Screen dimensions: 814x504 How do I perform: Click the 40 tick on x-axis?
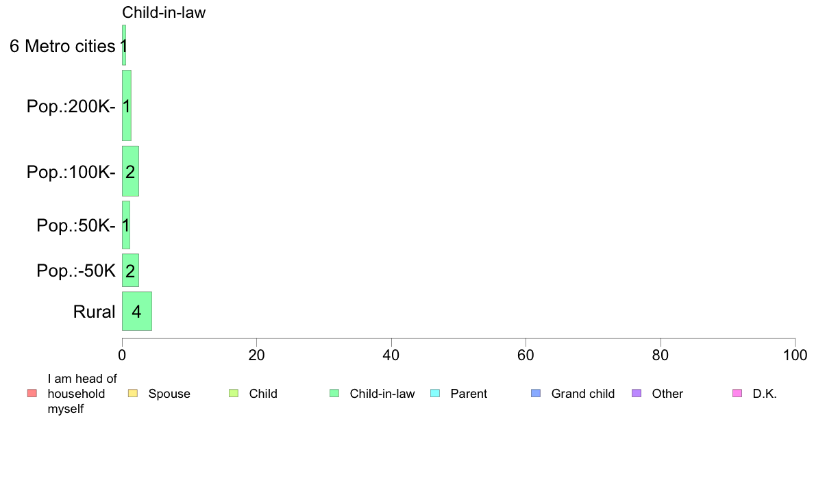[391, 355]
